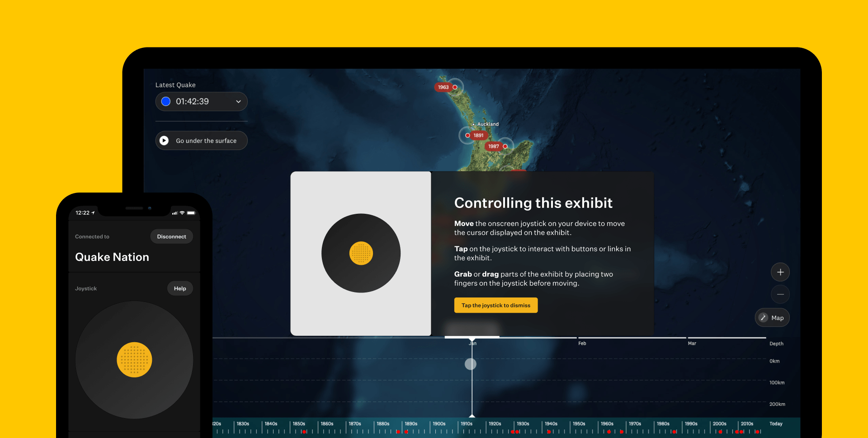Select the 1900s decade on timeline
This screenshot has width=868, height=438.
[x=439, y=424]
